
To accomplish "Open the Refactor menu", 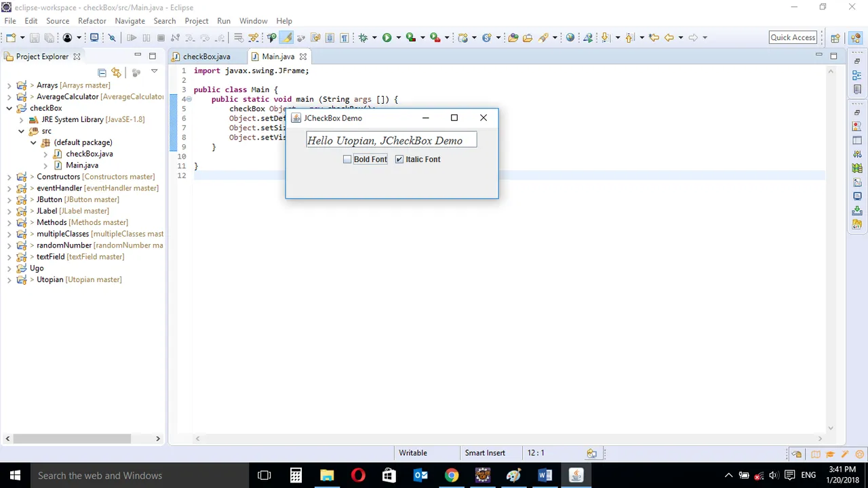I will point(92,21).
